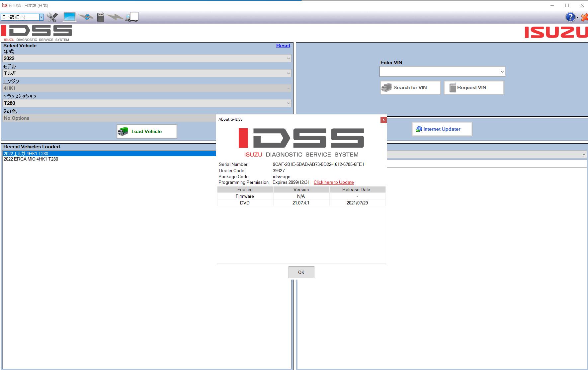Select the 2022 ERGA MIO 4HK1 T280 entry
The image size is (588, 370).
(x=31, y=159)
